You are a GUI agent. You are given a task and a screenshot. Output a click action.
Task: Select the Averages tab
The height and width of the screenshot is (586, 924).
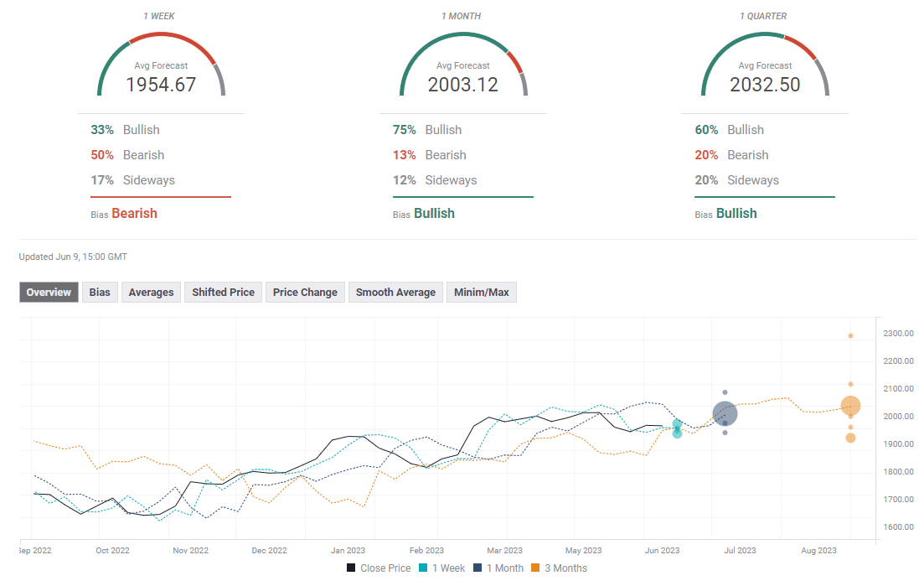tap(151, 292)
